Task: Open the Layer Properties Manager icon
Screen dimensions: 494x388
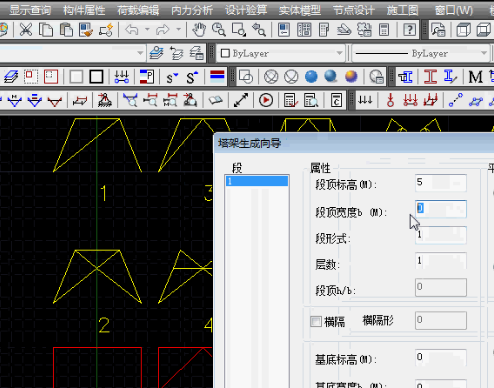Action: point(156,53)
